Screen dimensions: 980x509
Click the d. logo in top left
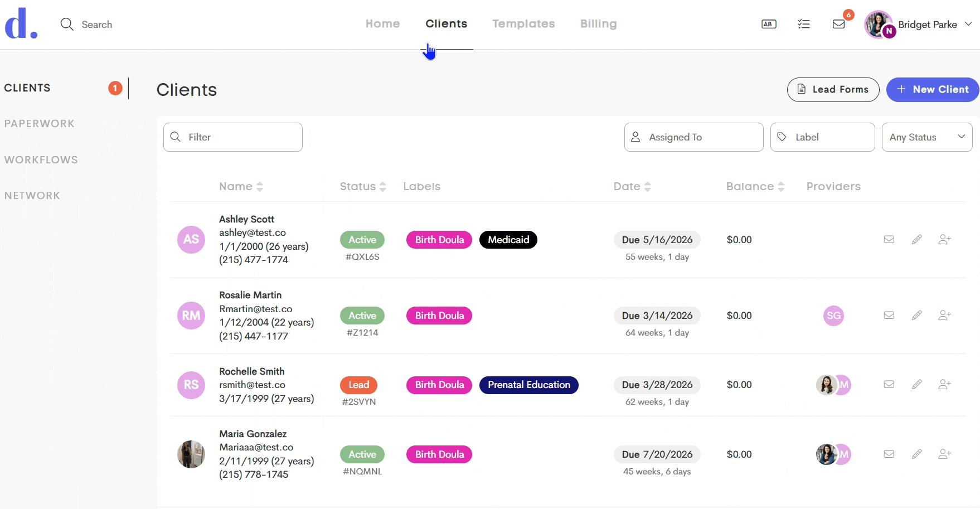click(21, 23)
